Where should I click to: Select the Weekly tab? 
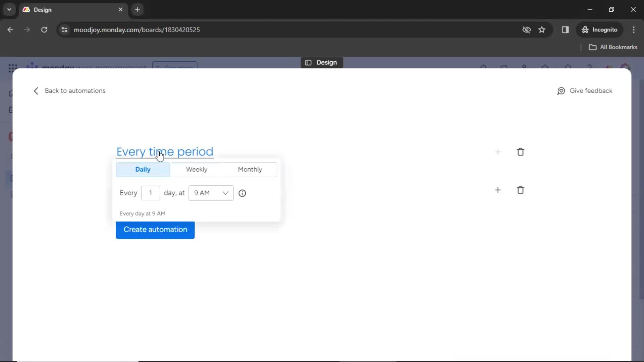point(196,169)
